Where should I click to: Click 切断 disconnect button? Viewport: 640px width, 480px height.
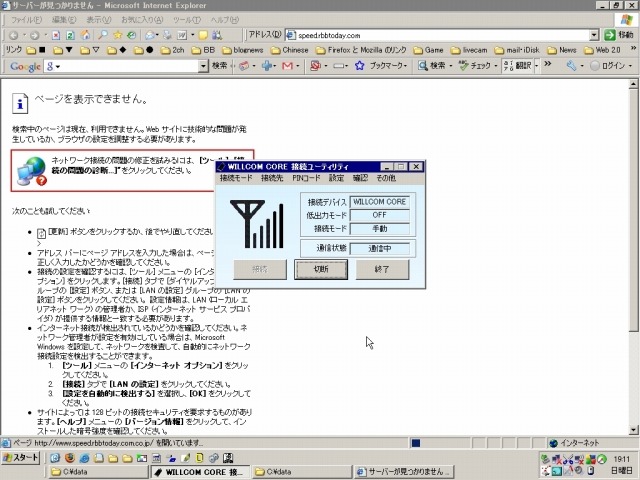pyautogui.click(x=321, y=269)
